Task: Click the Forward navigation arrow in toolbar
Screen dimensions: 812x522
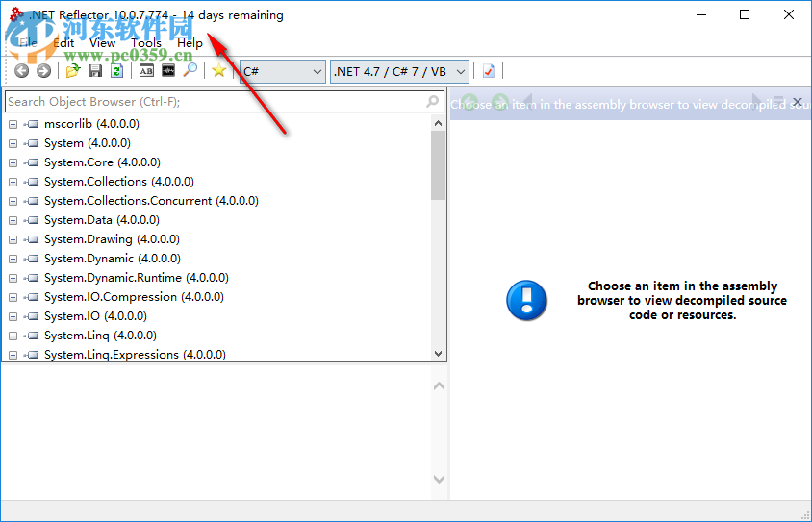Action: 44,71
